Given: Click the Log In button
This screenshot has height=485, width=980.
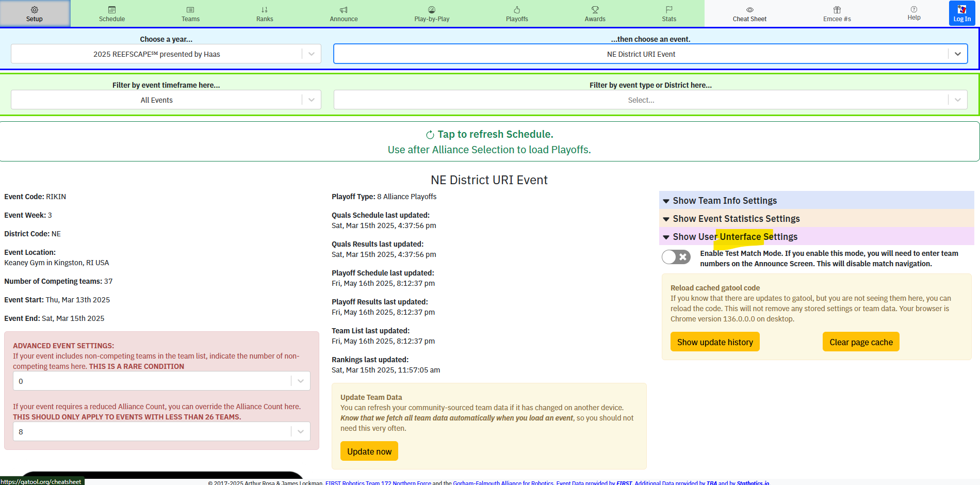Looking at the screenshot, I should tap(962, 13).
